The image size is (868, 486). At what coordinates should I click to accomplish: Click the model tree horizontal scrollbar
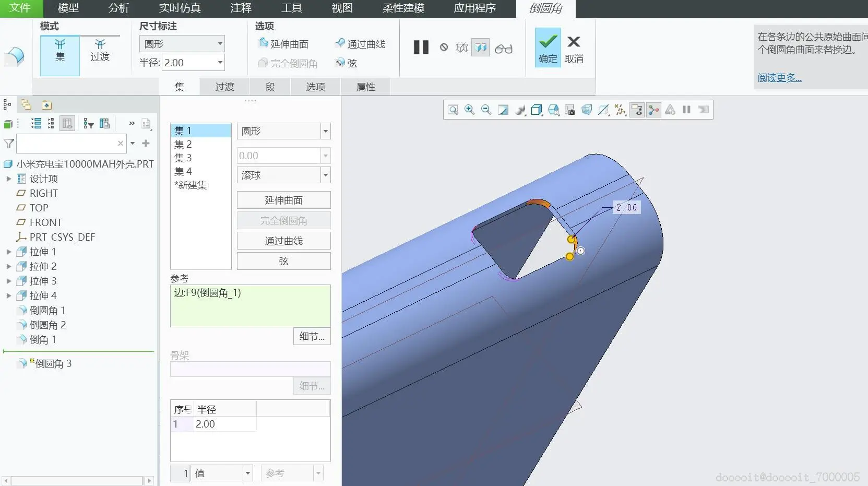(77, 480)
